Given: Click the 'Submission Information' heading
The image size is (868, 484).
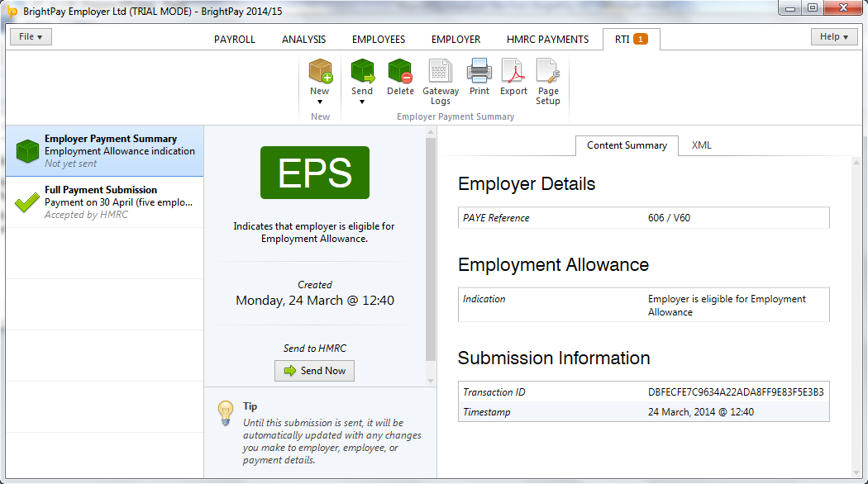Looking at the screenshot, I should (x=554, y=358).
